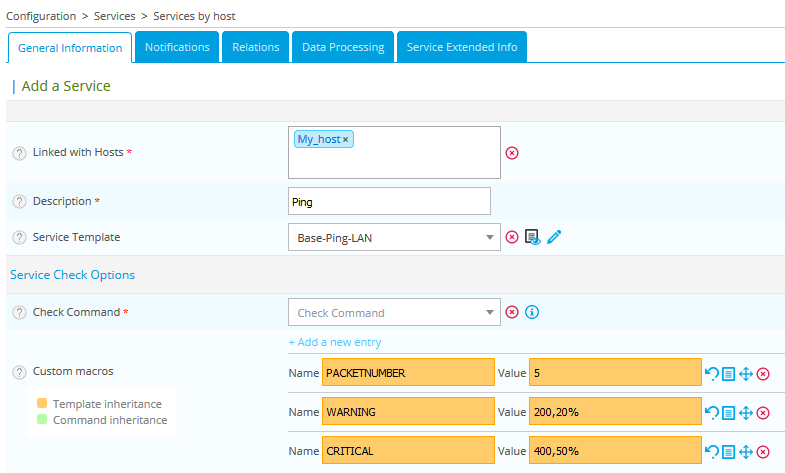This screenshot has width=785, height=473.
Task: Clear the Service Template selection
Action: click(x=512, y=237)
